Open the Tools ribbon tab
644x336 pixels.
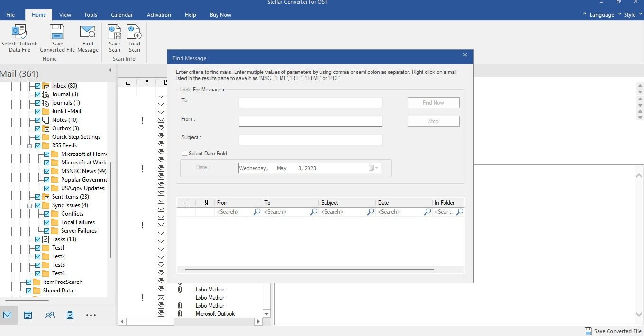(91, 15)
